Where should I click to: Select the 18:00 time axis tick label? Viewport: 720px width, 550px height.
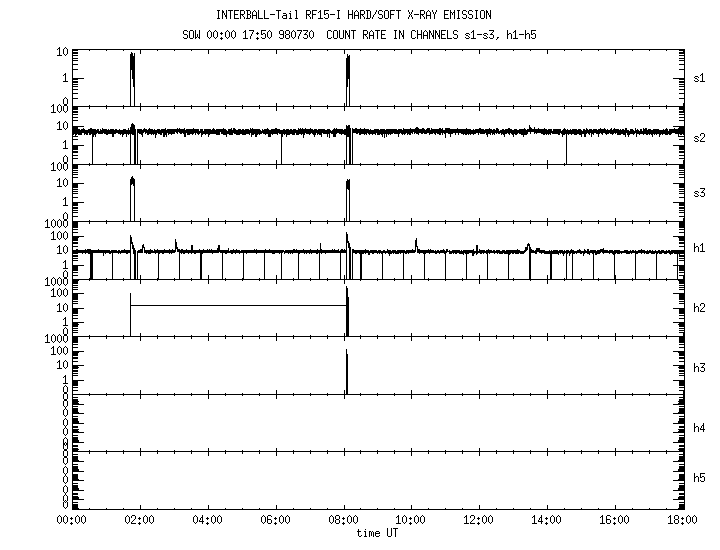point(682,521)
